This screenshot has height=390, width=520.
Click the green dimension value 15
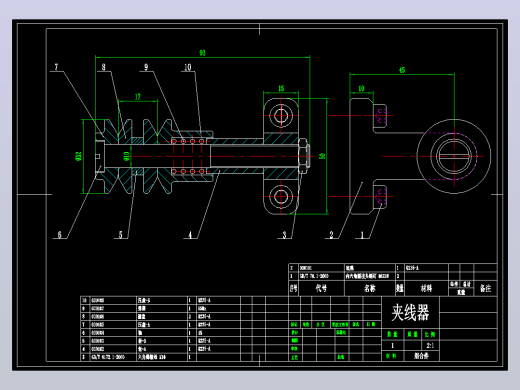coord(281,88)
